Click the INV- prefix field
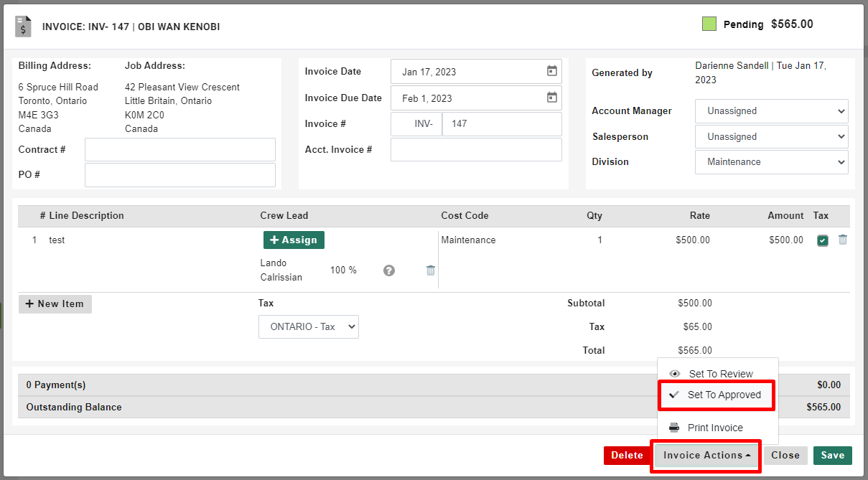868x480 pixels. (417, 124)
